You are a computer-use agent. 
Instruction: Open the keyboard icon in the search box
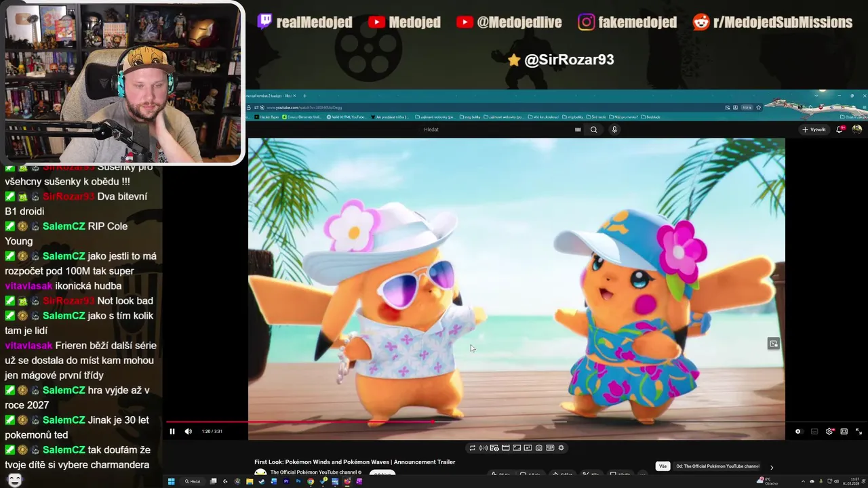[578, 129]
